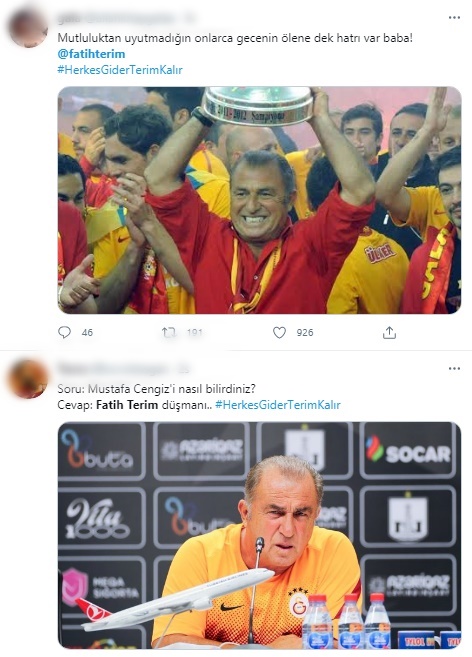Open first tweet text about Mutluluktan
This screenshot has height=657, width=472.
[x=235, y=38]
